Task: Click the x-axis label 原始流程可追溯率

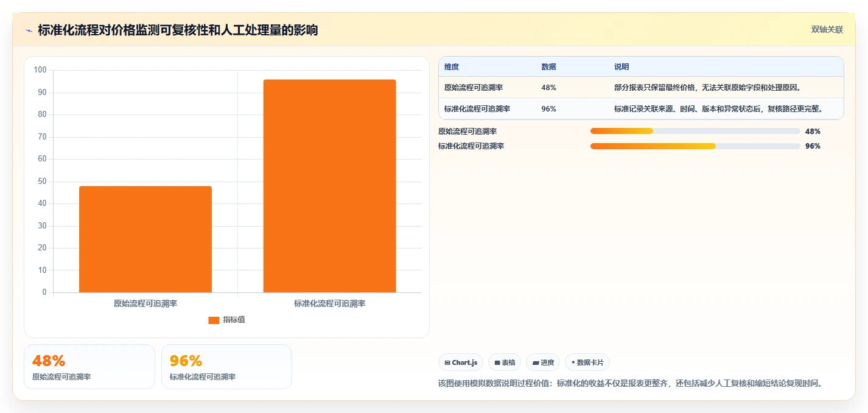Action: [x=145, y=303]
